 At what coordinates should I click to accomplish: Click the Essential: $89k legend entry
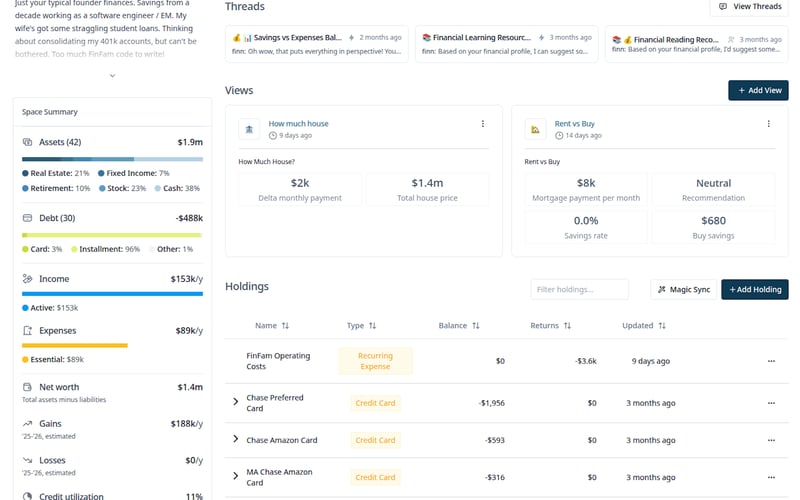(53, 359)
